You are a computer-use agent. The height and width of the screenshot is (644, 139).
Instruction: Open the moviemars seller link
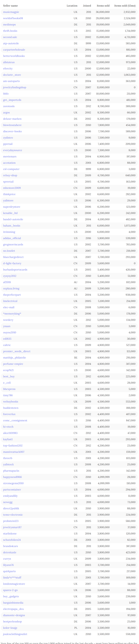10,157
